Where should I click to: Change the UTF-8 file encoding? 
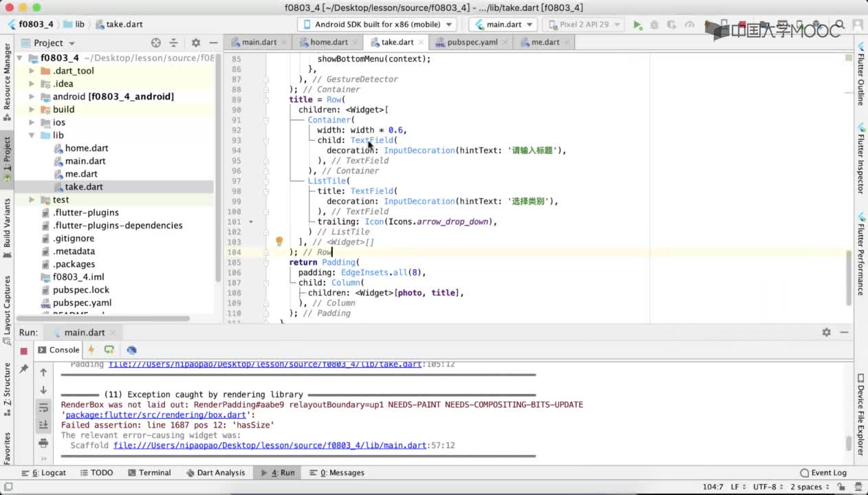[x=767, y=487]
